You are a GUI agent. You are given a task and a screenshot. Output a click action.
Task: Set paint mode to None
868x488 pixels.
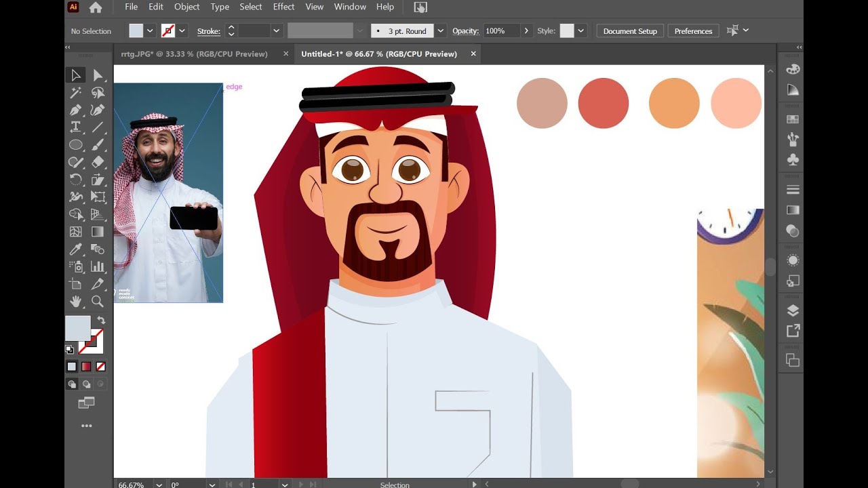[100, 367]
